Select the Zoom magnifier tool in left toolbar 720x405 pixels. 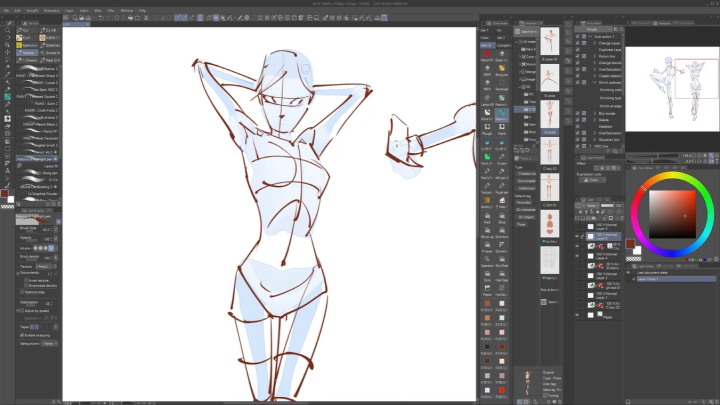coord(7,30)
